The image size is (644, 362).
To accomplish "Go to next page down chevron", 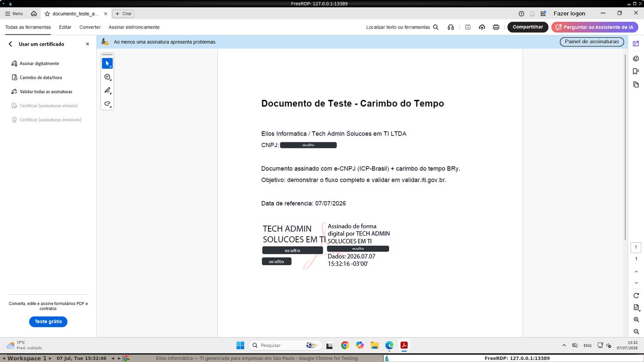I will 636,283.
